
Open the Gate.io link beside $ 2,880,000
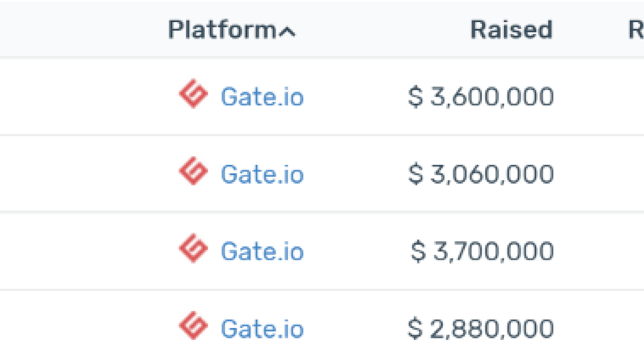coord(262,329)
